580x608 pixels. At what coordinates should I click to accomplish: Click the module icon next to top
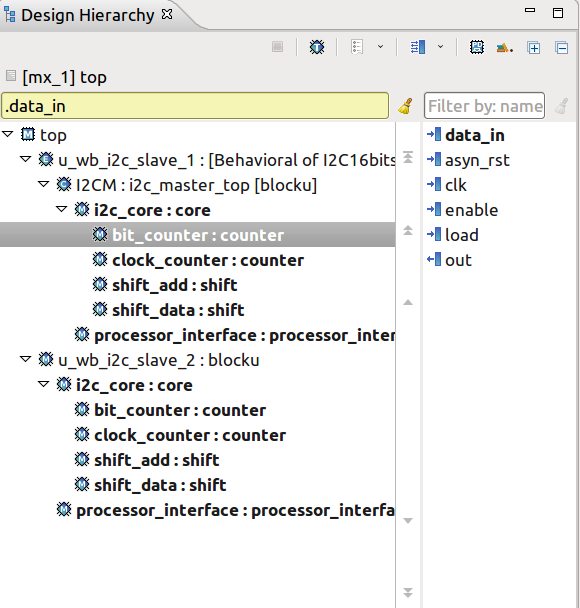pos(28,135)
